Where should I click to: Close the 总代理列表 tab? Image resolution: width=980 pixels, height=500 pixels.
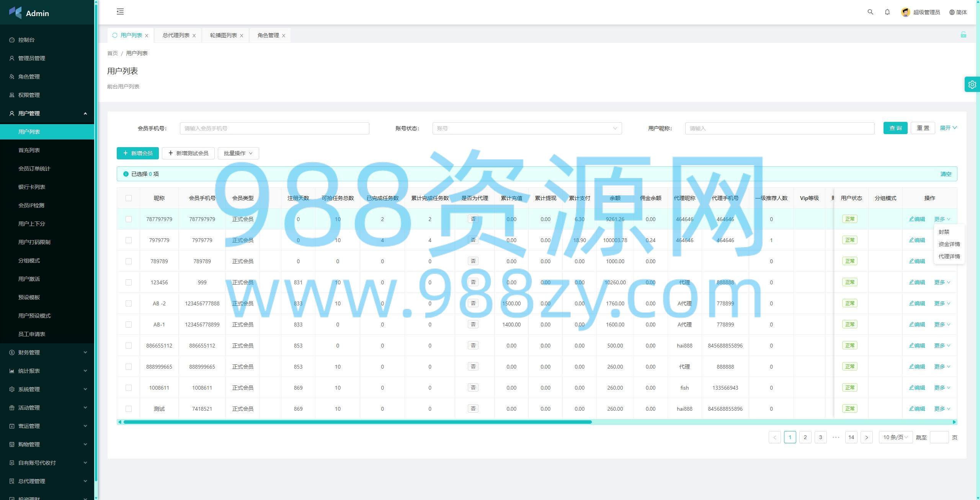click(194, 36)
